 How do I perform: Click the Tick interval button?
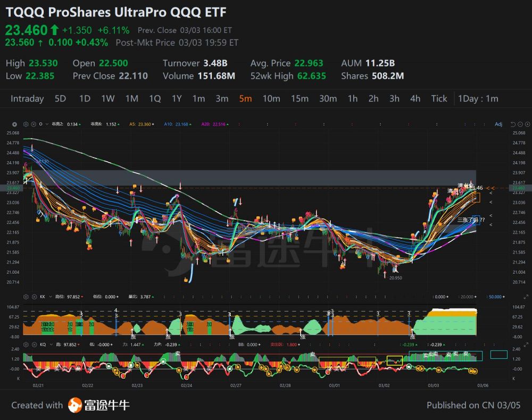point(439,98)
